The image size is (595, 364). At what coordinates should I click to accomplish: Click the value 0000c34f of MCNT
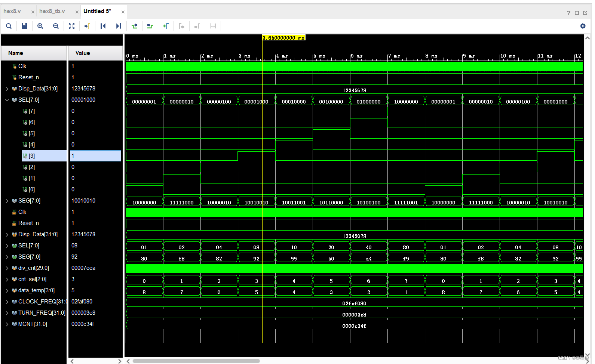pyautogui.click(x=83, y=324)
